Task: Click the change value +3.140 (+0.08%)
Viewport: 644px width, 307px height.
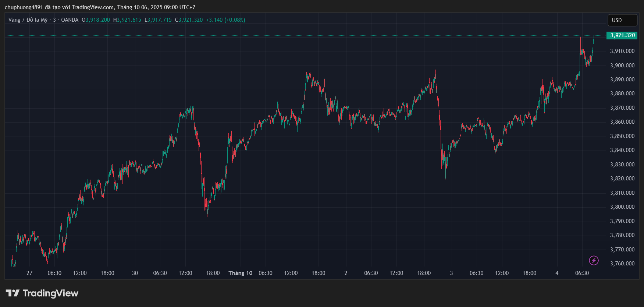Action: (x=225, y=20)
